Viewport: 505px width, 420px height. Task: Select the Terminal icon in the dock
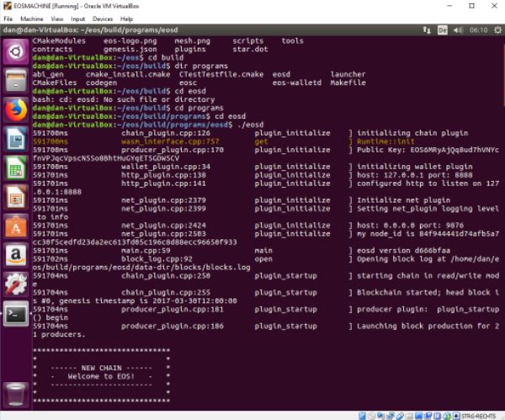tap(15, 314)
